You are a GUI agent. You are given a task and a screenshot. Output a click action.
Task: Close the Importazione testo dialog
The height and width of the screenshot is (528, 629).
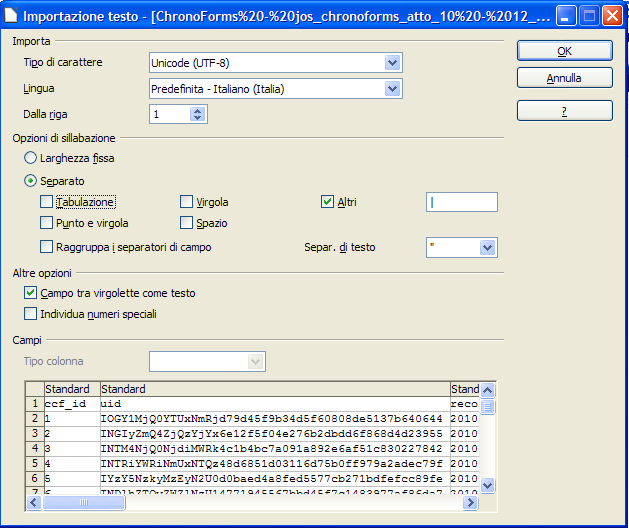point(613,16)
